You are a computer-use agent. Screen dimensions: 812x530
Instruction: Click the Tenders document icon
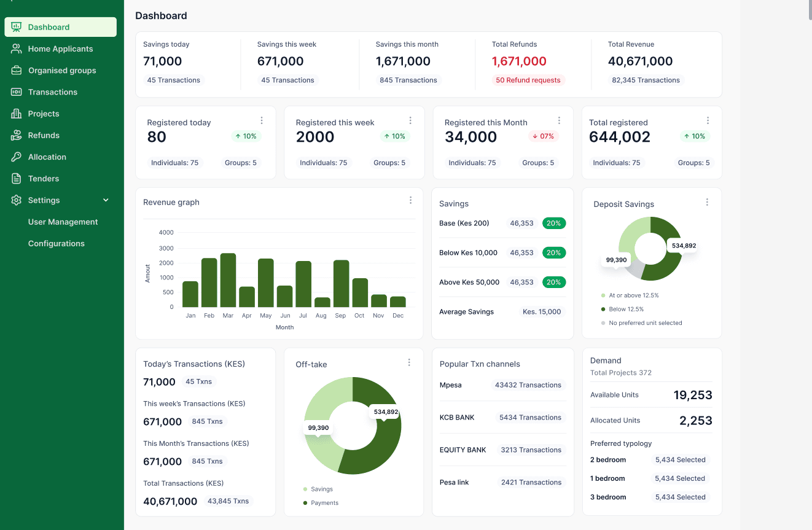pos(17,179)
